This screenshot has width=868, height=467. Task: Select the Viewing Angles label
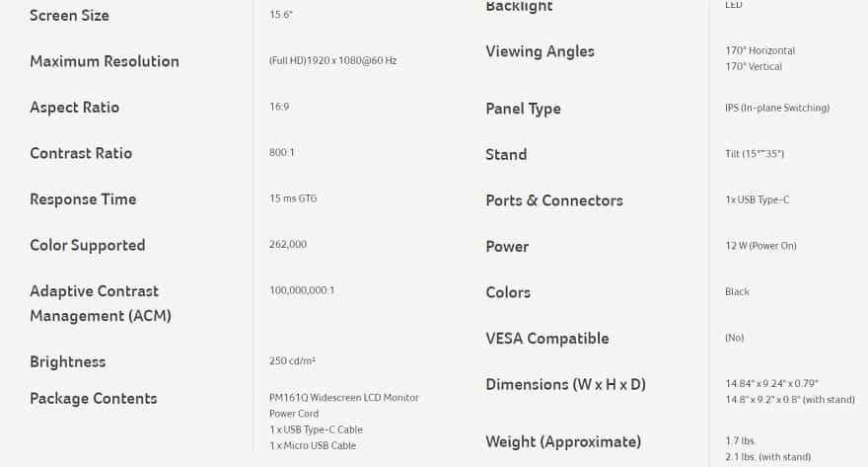point(540,51)
